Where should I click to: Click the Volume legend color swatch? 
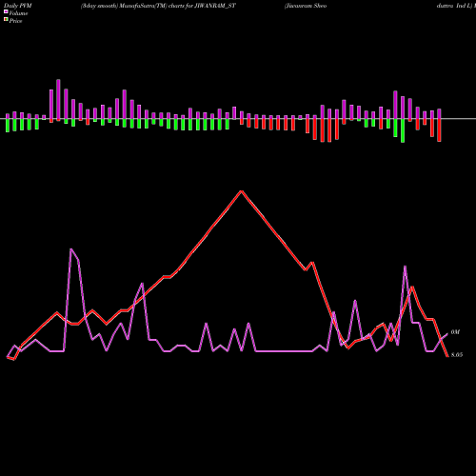coord(6,12)
